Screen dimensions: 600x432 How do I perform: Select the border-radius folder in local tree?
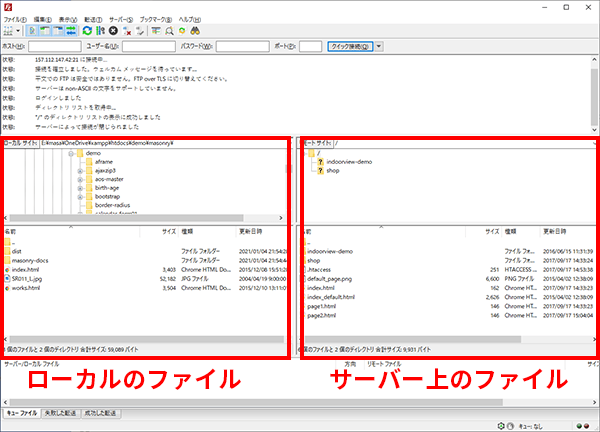point(112,205)
